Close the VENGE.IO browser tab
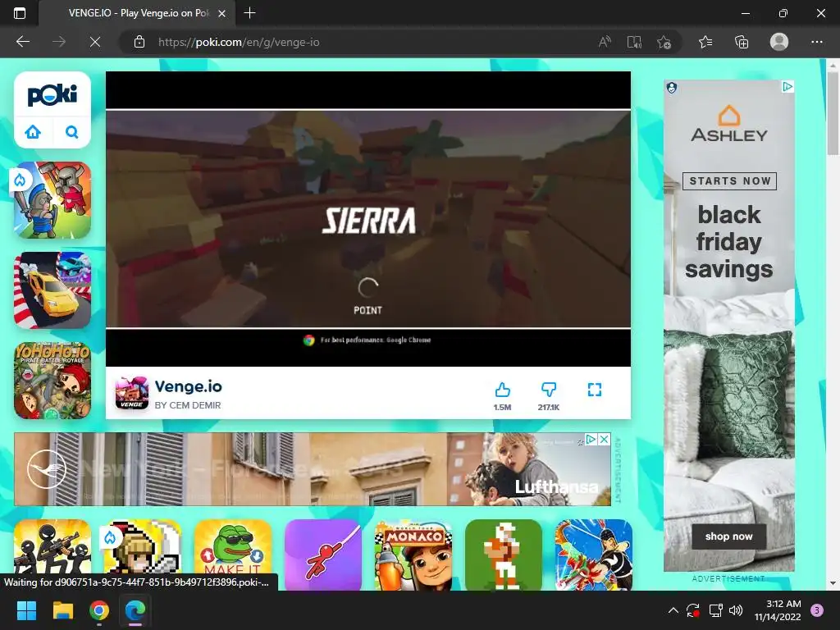 pos(221,13)
